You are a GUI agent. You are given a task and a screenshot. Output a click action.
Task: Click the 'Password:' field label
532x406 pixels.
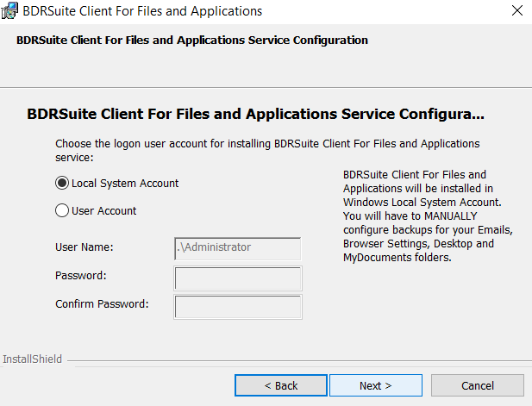(81, 276)
